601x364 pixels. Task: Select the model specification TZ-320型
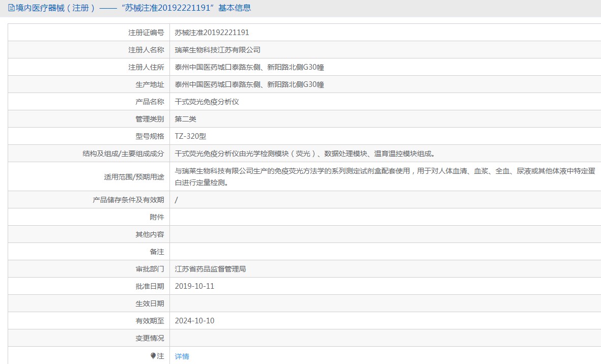point(190,136)
